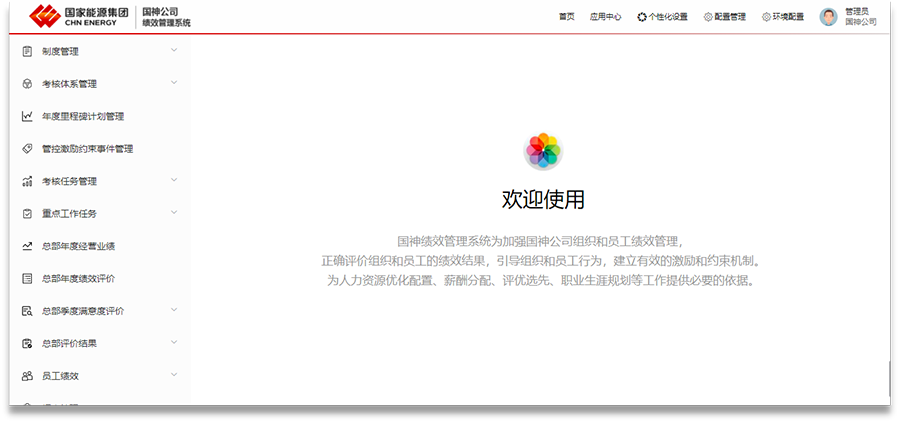The height and width of the screenshot is (424, 900).
Task: Click the 员工绩效 people icon
Action: (27, 376)
